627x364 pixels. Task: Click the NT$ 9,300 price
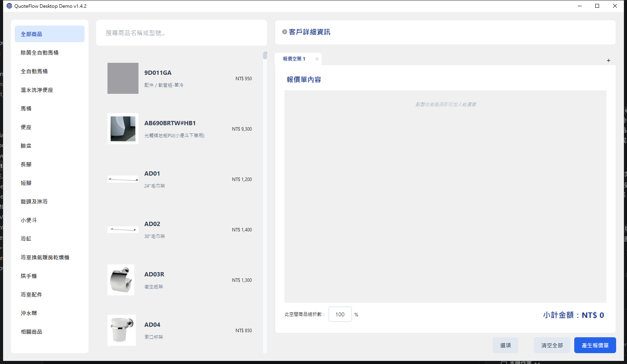(242, 129)
